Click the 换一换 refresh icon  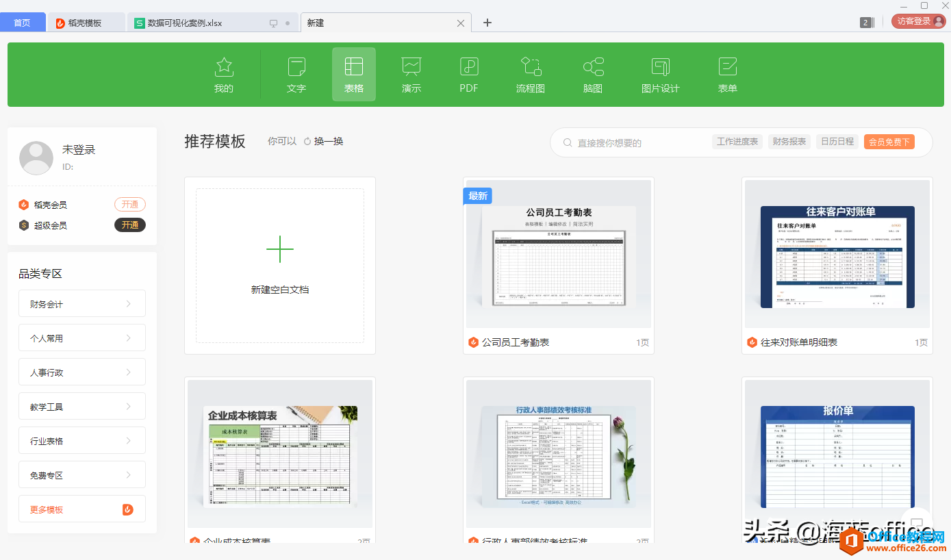(x=307, y=141)
